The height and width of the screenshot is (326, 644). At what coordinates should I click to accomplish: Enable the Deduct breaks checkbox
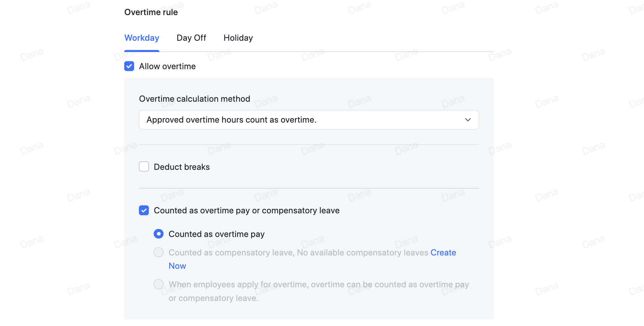tap(144, 167)
